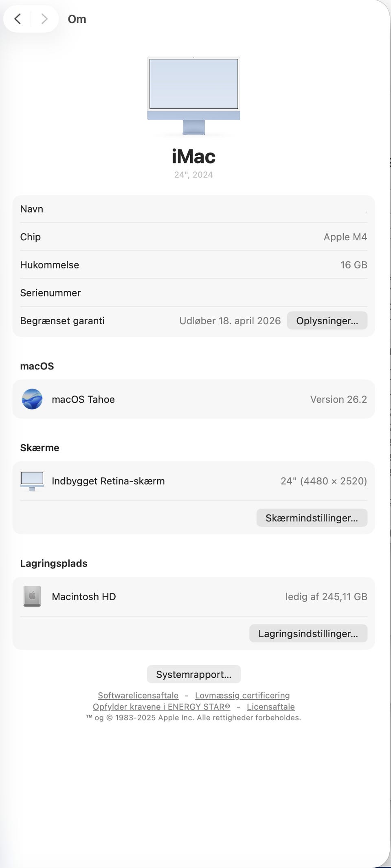Click the Navn row to edit name
The image size is (391, 868).
pyautogui.click(x=193, y=209)
